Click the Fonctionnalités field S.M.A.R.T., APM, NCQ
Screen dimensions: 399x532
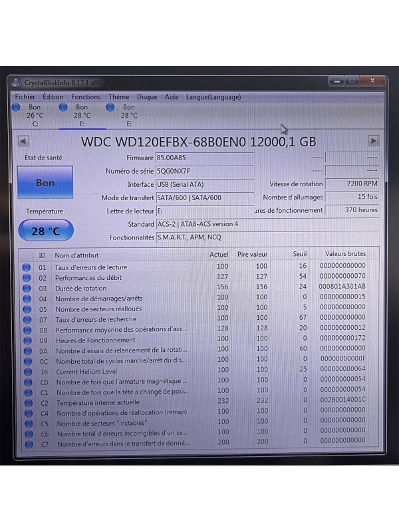(267, 237)
